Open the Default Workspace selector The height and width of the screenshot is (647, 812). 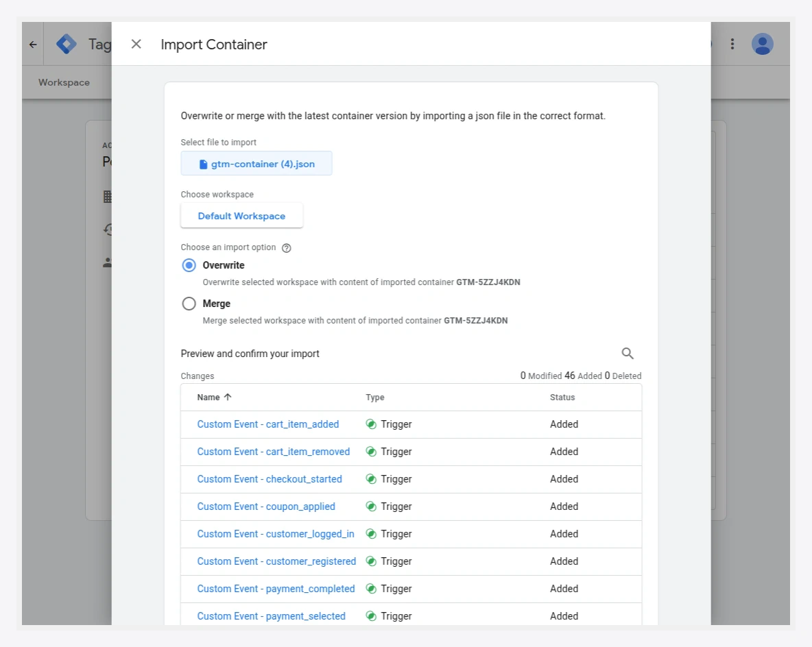tap(241, 216)
